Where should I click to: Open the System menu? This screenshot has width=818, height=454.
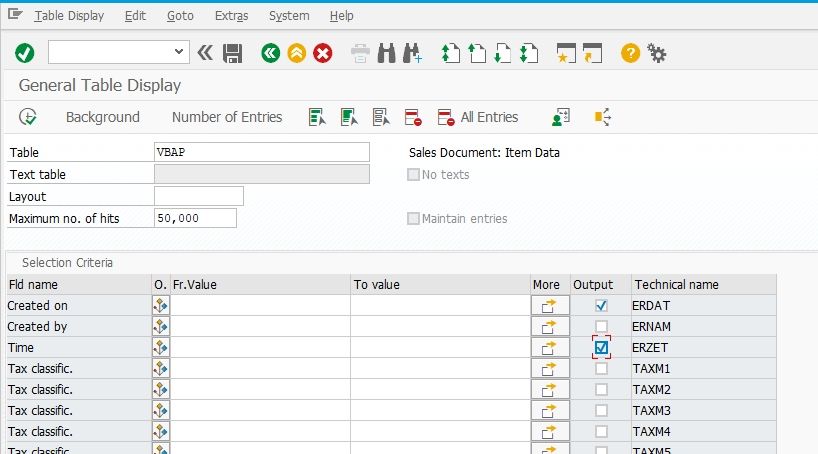point(289,16)
